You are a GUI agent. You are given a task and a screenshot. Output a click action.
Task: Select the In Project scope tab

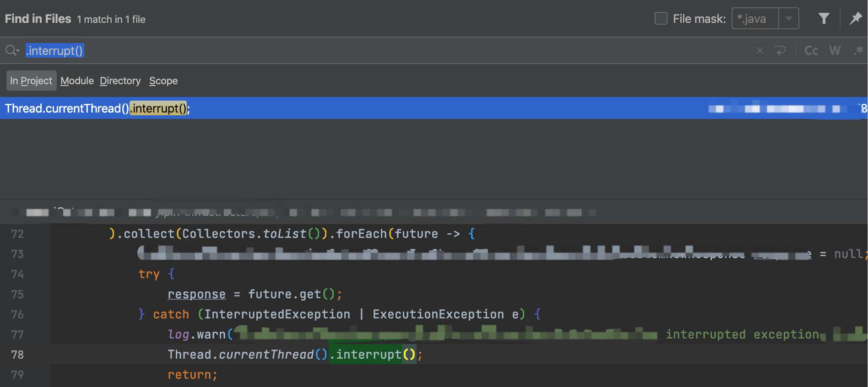point(31,81)
